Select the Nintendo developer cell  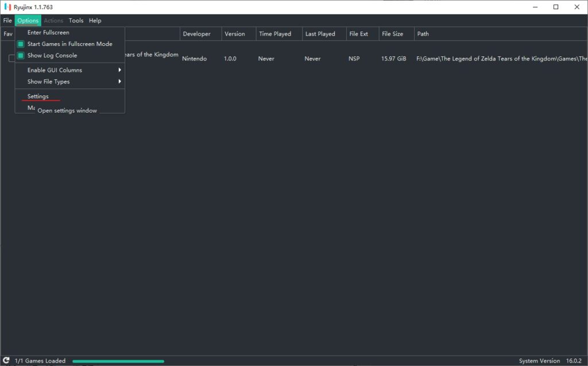(x=194, y=59)
